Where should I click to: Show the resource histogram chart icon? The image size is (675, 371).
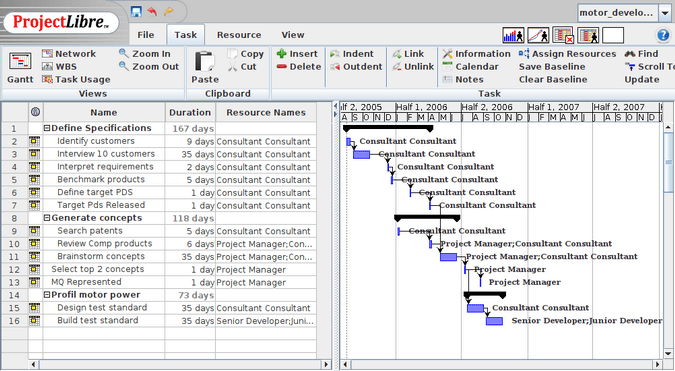[x=513, y=35]
